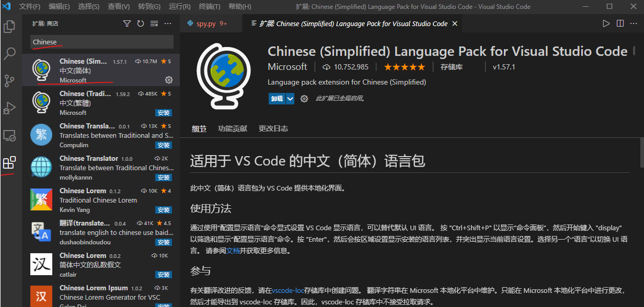Image resolution: width=644 pixels, height=307 pixels.
Task: Switch to the 更改日志 tab
Action: tap(273, 128)
